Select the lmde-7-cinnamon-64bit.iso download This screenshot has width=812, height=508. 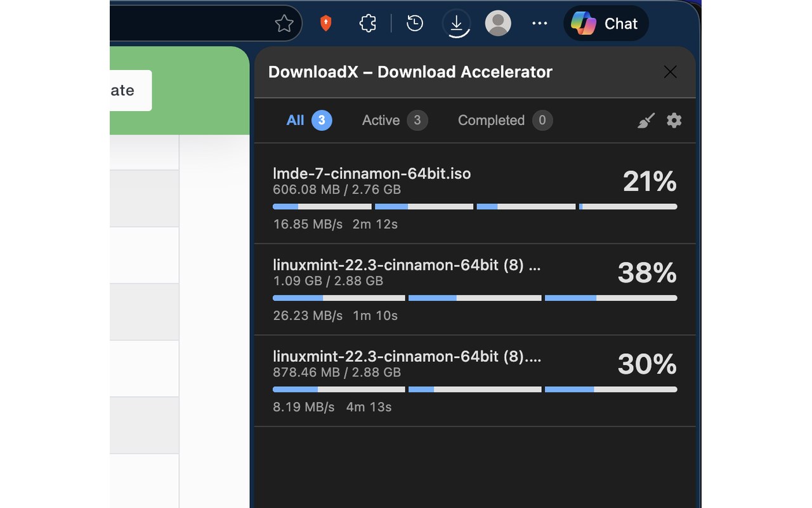coord(372,174)
